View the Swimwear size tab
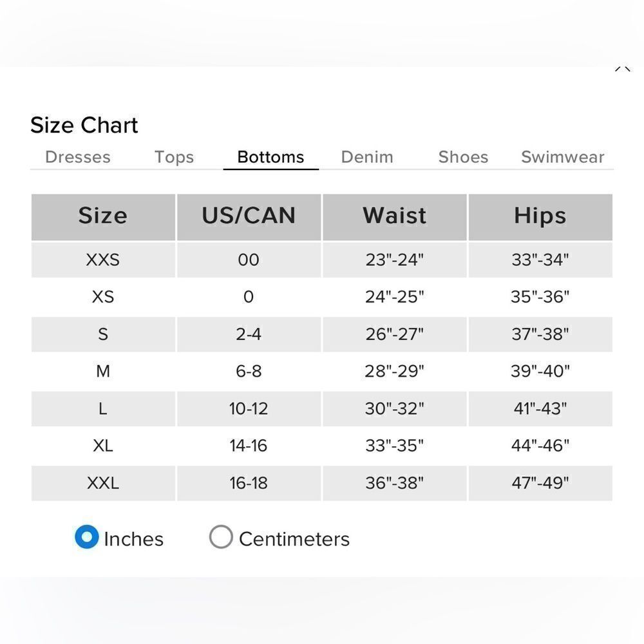Viewport: 644px width, 644px height. click(563, 157)
